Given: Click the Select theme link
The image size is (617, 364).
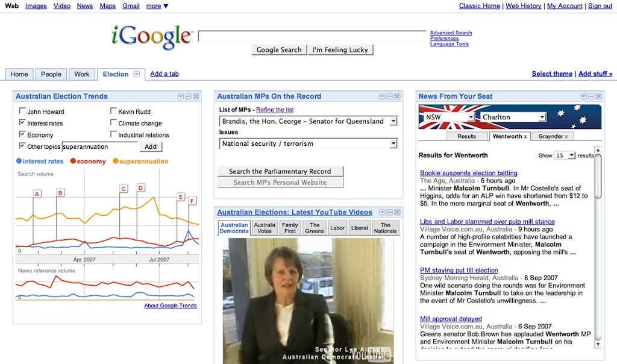Looking at the screenshot, I should 552,74.
